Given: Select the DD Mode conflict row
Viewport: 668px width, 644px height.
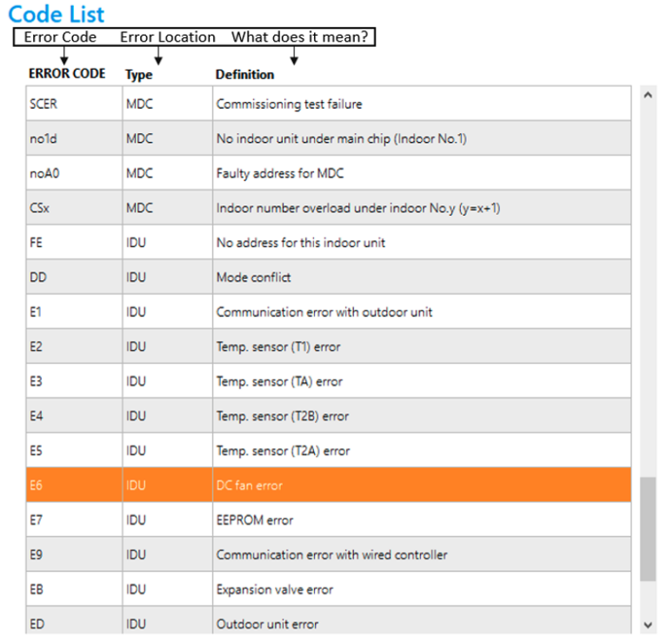Looking at the screenshot, I should pyautogui.click(x=329, y=277).
